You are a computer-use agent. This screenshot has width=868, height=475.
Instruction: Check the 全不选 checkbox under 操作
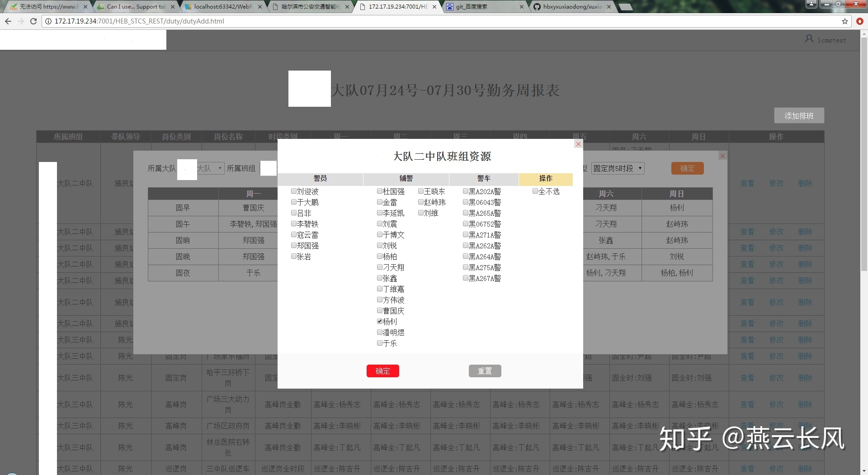[535, 191]
